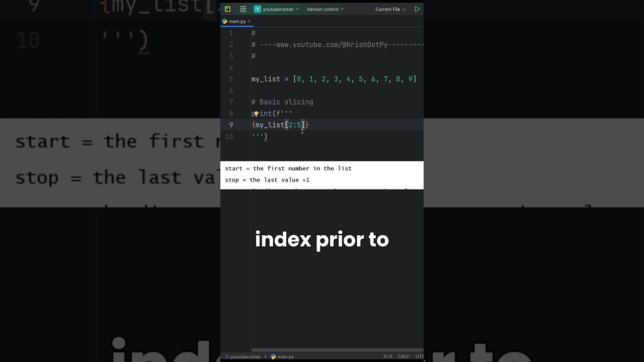
Task: Click line number 5 in the gutter
Action: tap(231, 79)
